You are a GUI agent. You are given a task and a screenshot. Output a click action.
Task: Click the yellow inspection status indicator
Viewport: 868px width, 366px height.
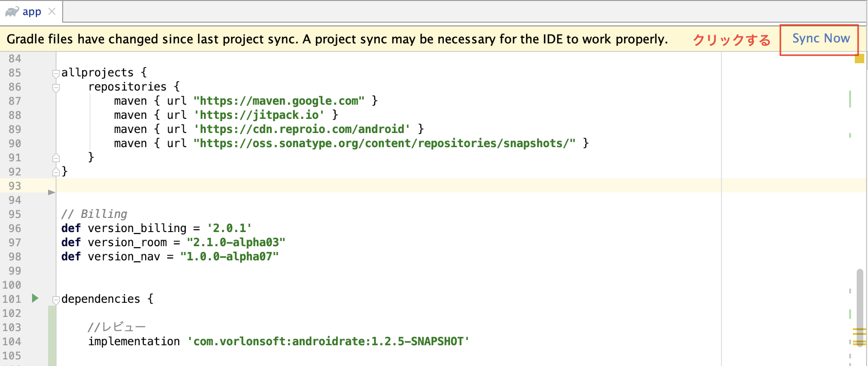click(x=860, y=58)
